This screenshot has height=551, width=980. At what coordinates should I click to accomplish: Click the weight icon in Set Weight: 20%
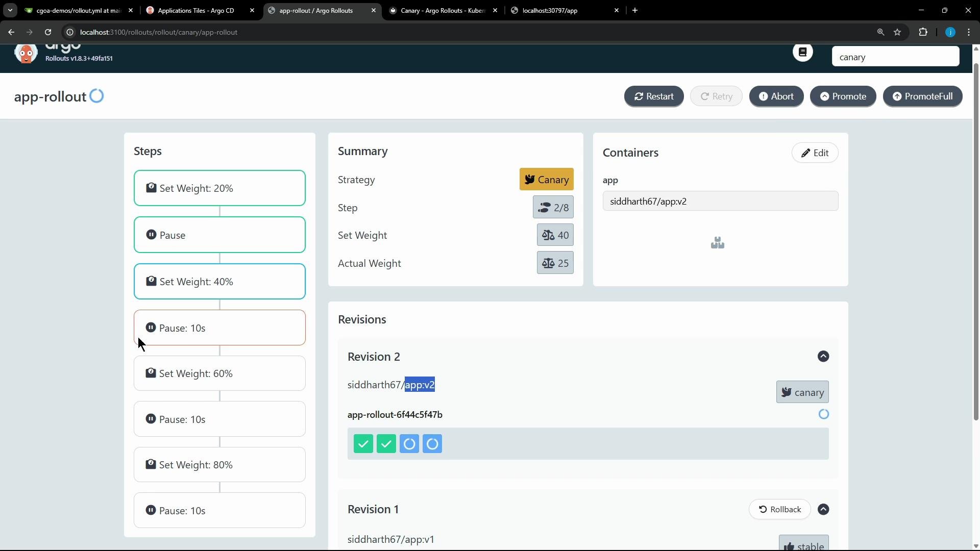pos(151,188)
